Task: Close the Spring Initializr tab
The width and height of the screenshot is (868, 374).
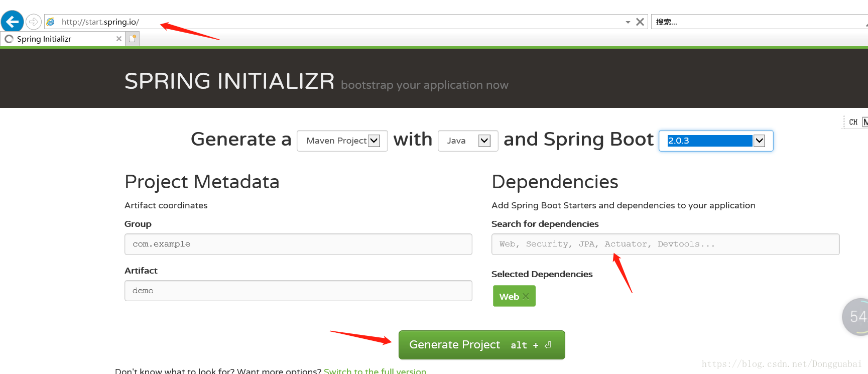Action: (x=119, y=39)
